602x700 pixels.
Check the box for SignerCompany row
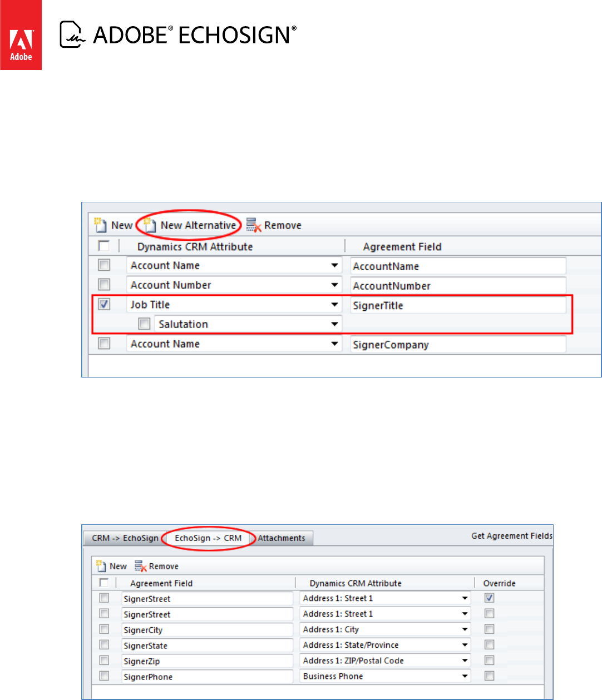tap(104, 344)
